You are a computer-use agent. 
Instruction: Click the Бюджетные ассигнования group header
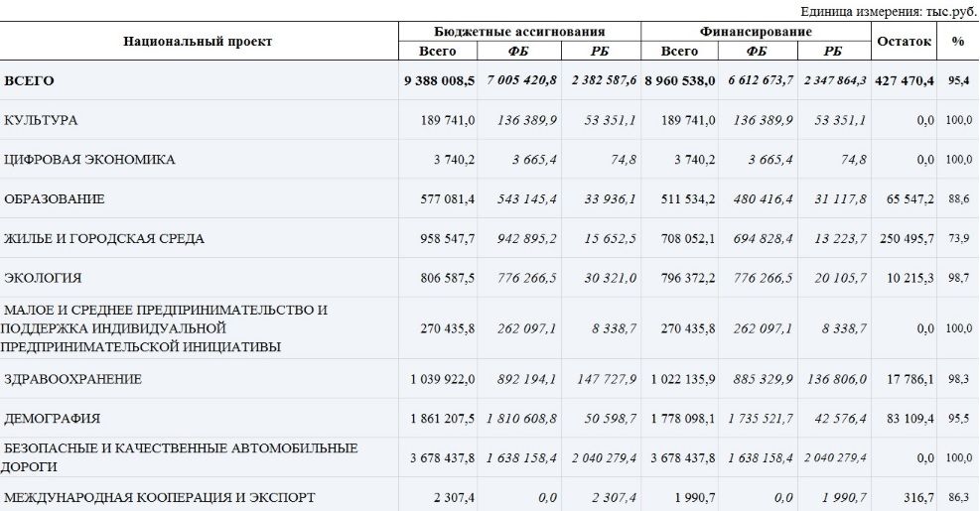tap(519, 32)
